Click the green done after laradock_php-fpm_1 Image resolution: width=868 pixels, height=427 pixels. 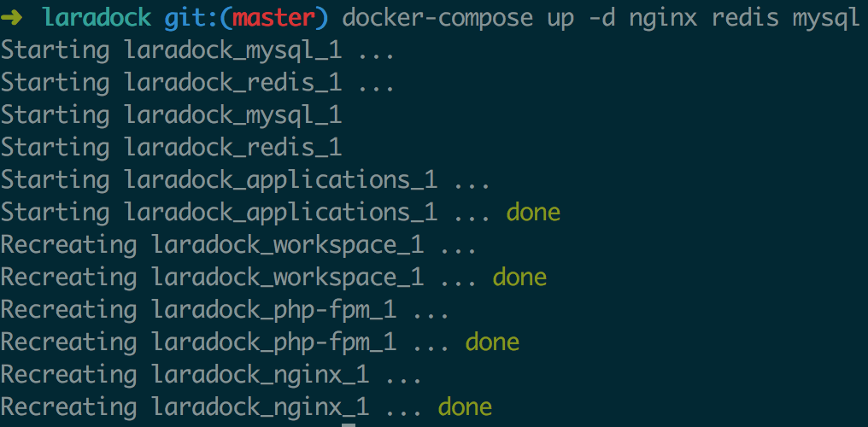coord(493,342)
